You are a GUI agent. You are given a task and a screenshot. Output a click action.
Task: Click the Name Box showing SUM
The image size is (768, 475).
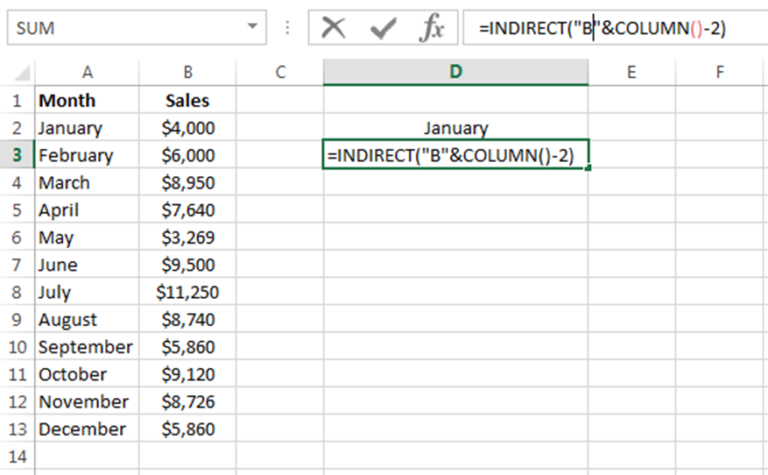coord(120,29)
